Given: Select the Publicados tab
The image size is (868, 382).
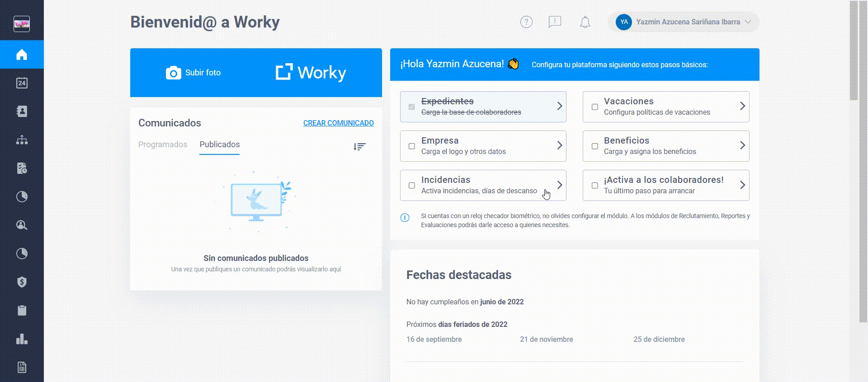Looking at the screenshot, I should point(220,144).
